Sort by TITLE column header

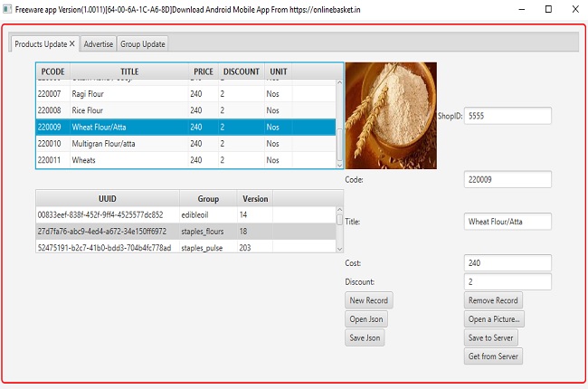(x=129, y=71)
